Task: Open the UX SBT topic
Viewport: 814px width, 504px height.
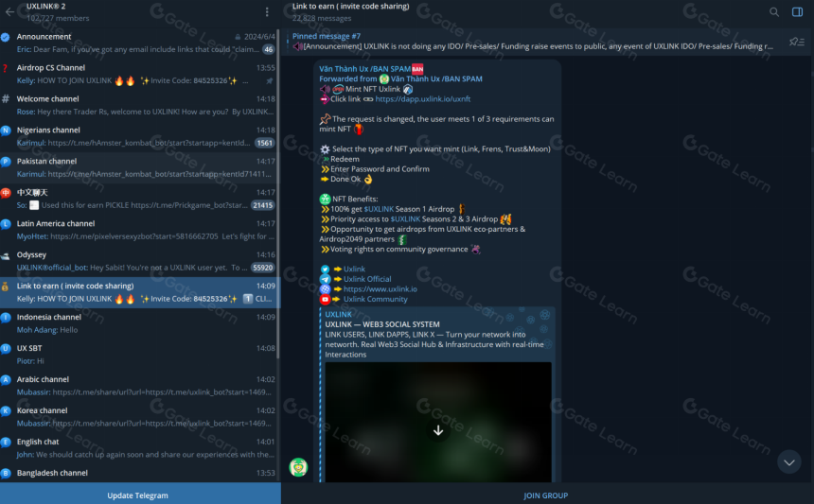Action: (139, 355)
